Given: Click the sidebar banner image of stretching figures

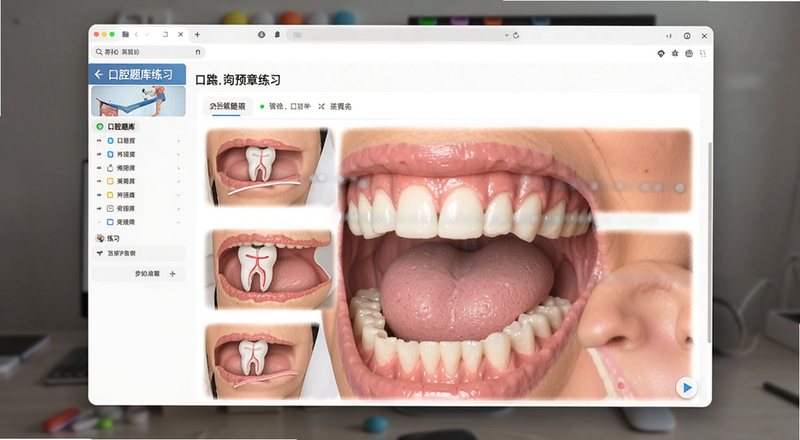Looking at the screenshot, I should click(138, 101).
